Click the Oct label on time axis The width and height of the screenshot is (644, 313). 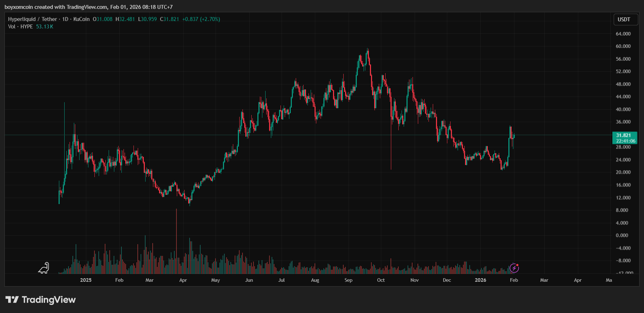pyautogui.click(x=381, y=280)
